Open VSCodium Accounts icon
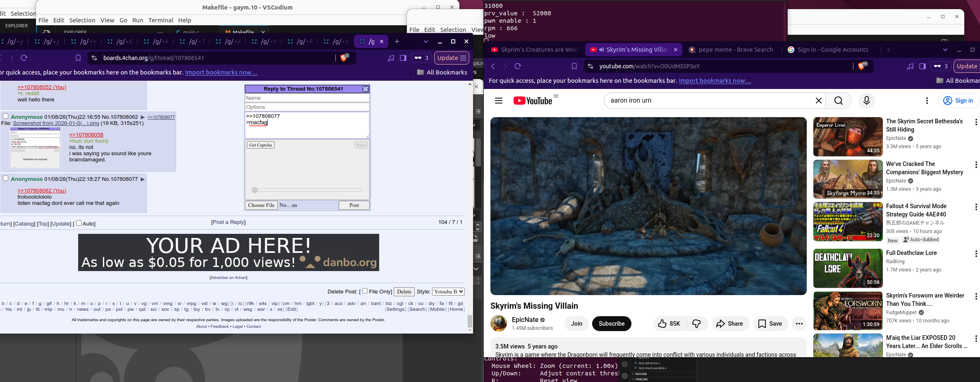The width and height of the screenshot is (980, 382). 625,365
